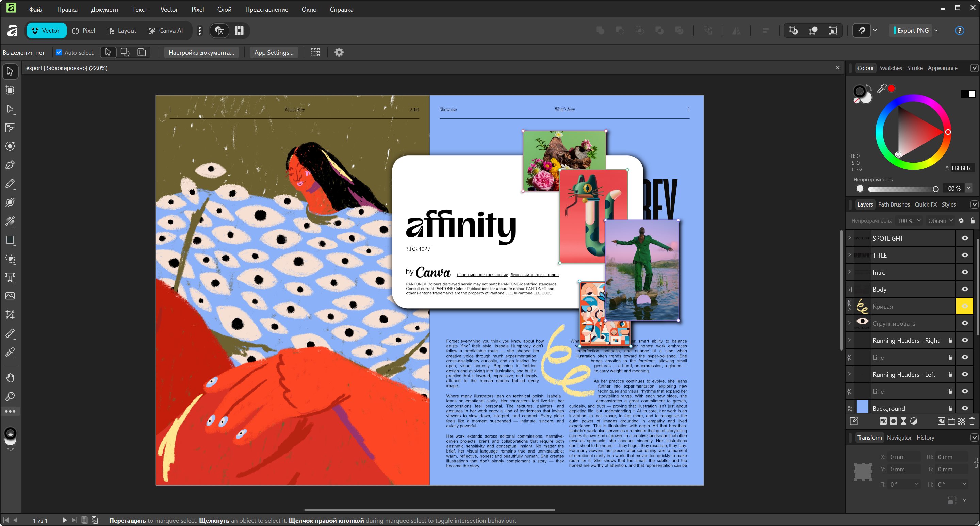Image resolution: width=980 pixels, height=526 pixels.
Task: Click the opacity slider in the Colour panel
Action: 902,189
